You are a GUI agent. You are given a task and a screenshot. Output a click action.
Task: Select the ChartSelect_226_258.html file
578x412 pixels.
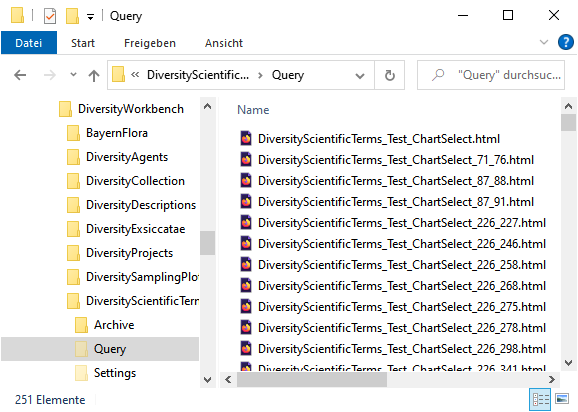[x=401, y=265]
